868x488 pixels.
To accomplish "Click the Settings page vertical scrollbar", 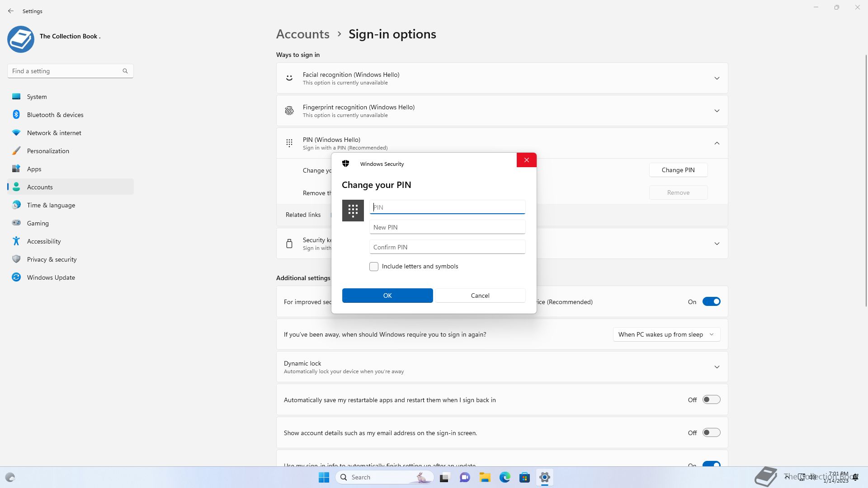I will (866, 181).
